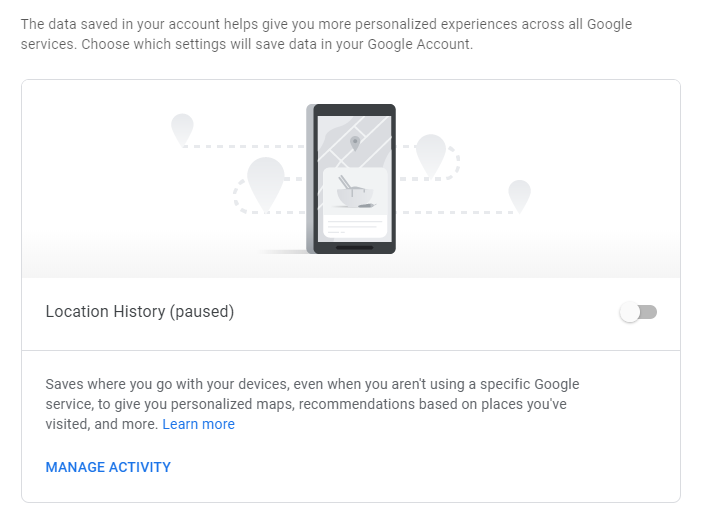Click the dashed line leading to far-right pin
Image resolution: width=701 pixels, height=519 pixels.
[458, 212]
